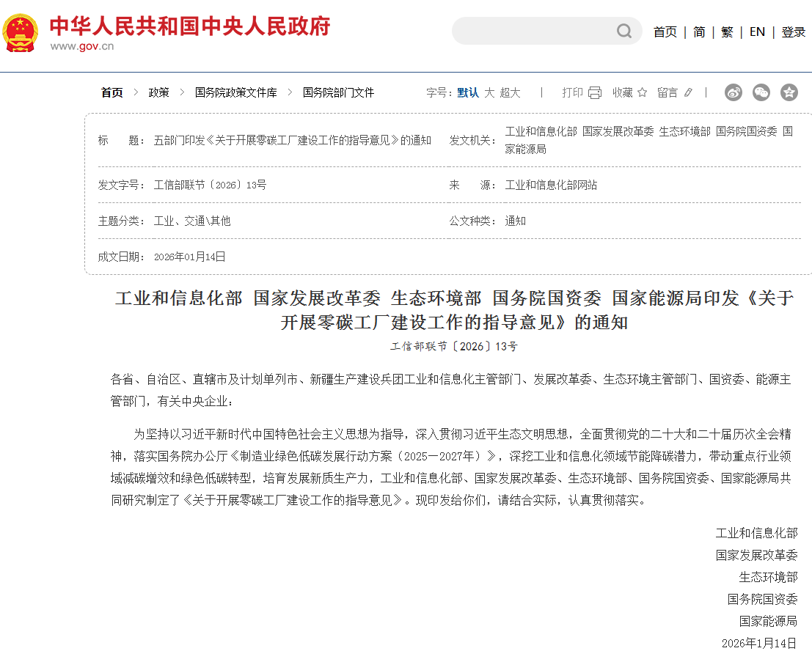The width and height of the screenshot is (812, 651).
Task: Open the 国务院政策文件库 breadcrumb link
Action: click(x=235, y=92)
